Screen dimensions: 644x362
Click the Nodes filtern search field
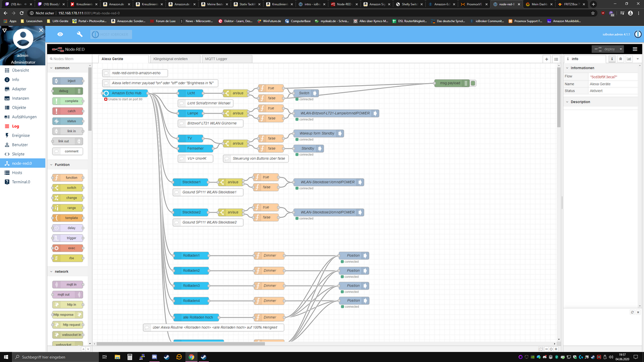69,59
